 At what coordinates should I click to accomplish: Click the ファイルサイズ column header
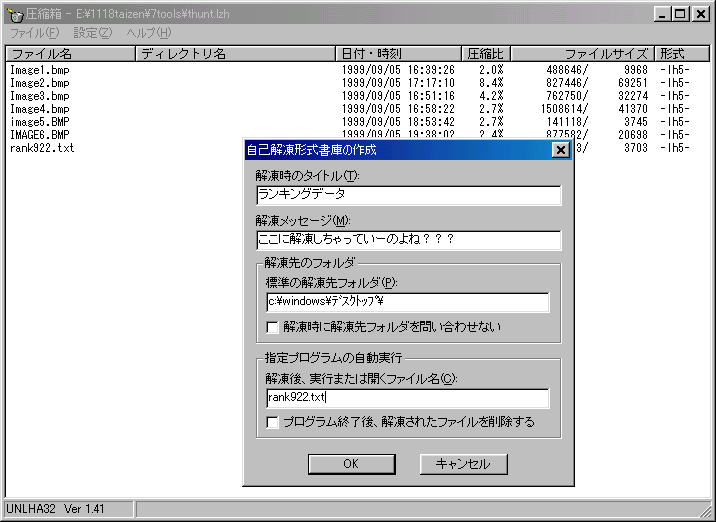[x=585, y=53]
